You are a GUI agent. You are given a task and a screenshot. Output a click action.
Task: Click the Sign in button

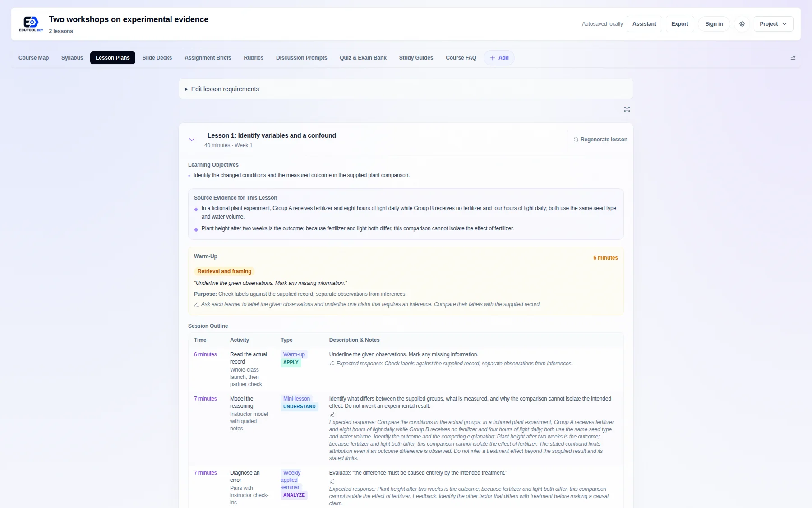tap(714, 24)
